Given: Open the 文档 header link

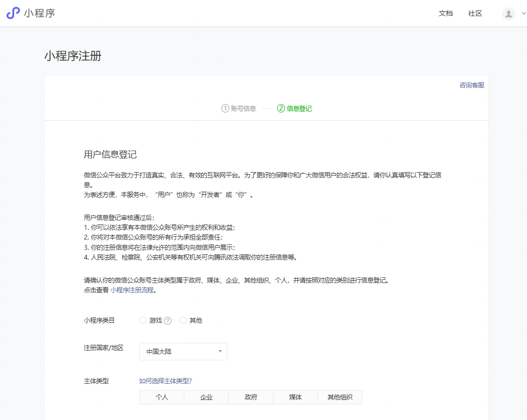Looking at the screenshot, I should click(x=446, y=14).
